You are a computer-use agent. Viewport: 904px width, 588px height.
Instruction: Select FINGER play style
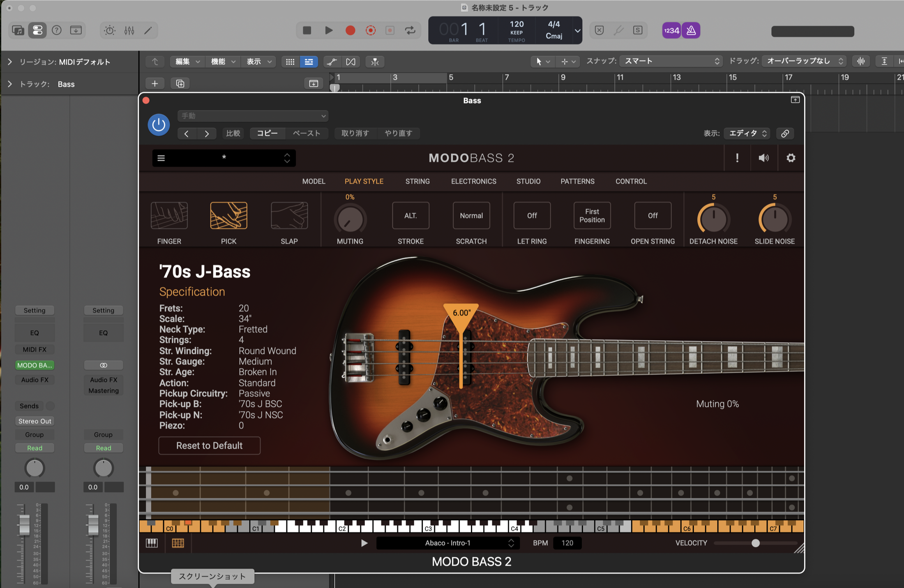pos(169,216)
